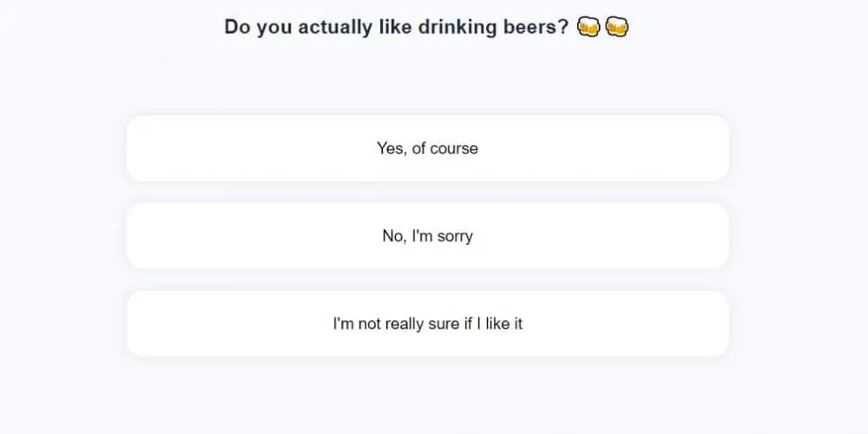868x434 pixels.
Task: Click the word "sorry" in the second option
Action: tap(455, 236)
